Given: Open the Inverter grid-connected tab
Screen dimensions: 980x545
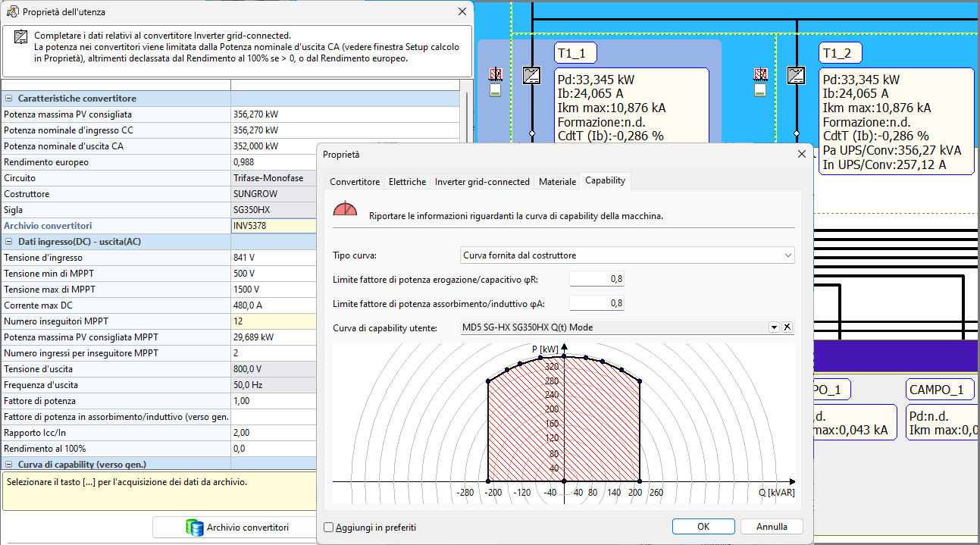Looking at the screenshot, I should coord(482,182).
